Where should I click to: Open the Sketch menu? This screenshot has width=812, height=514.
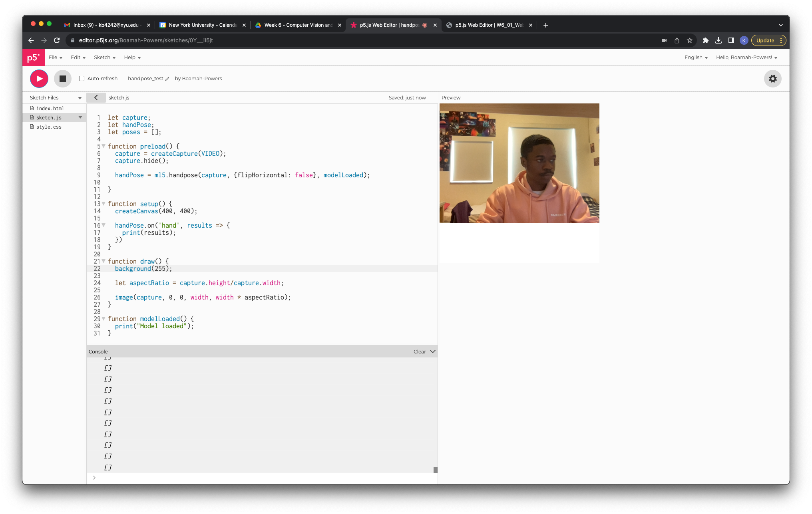pos(105,58)
